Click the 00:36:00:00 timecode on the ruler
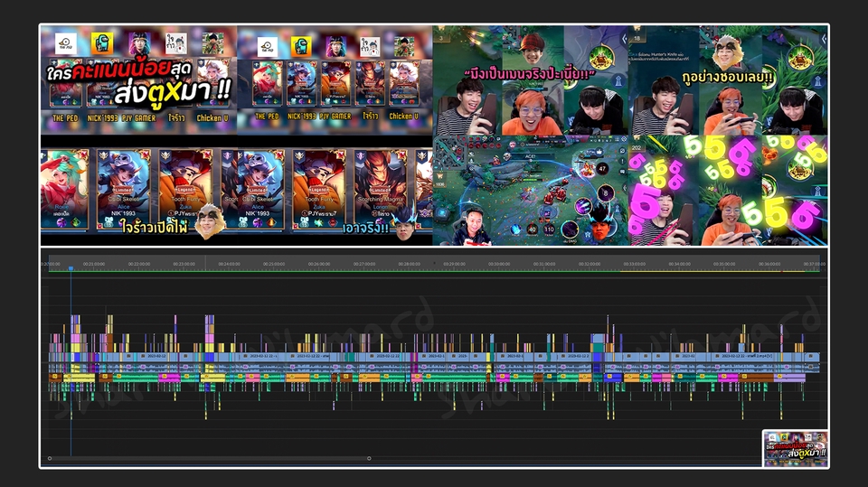The height and width of the screenshot is (487, 868). (x=769, y=264)
